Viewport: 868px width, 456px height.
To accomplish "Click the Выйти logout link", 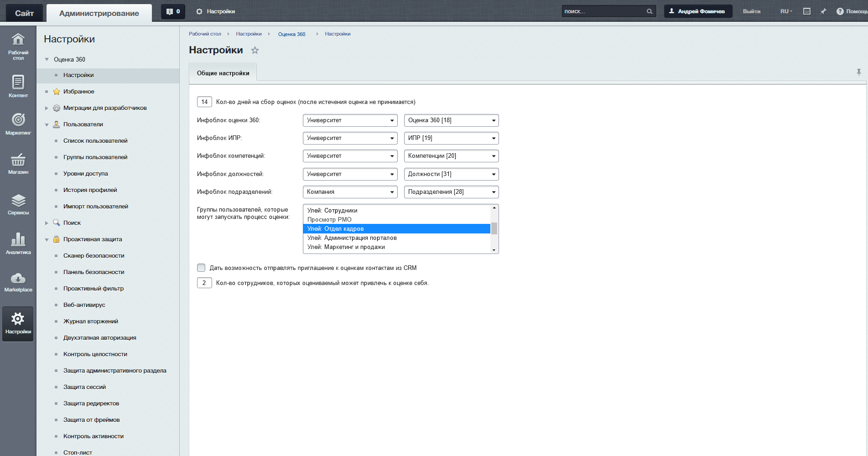I will coord(751,11).
